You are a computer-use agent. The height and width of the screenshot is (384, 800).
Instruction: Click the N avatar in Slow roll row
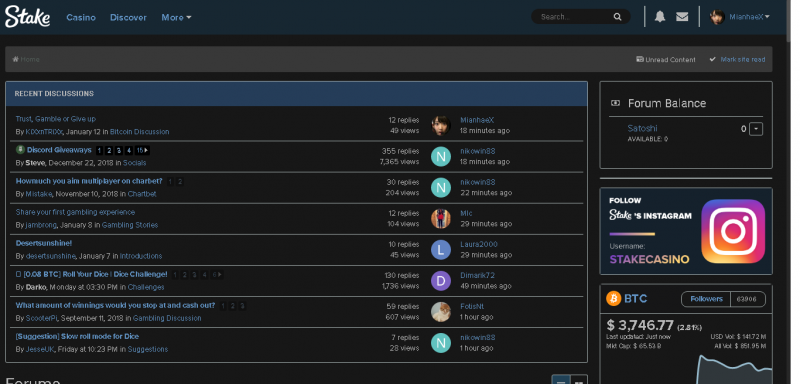tap(441, 343)
